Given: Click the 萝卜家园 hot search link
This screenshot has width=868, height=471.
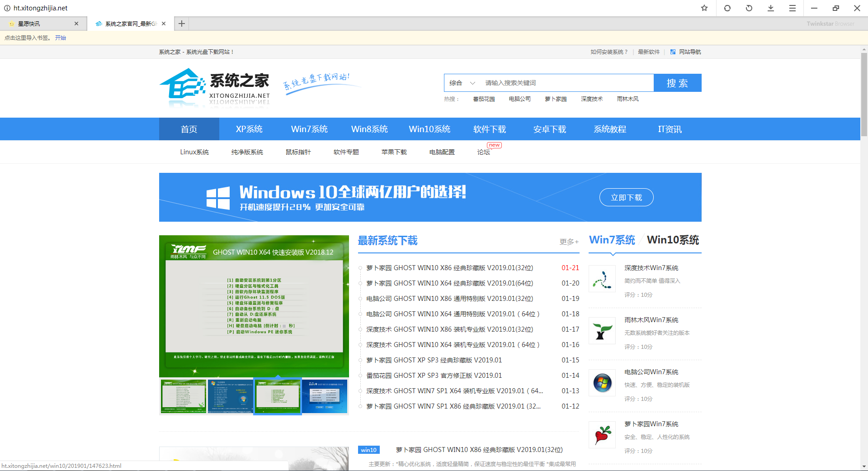Looking at the screenshot, I should tap(556, 99).
